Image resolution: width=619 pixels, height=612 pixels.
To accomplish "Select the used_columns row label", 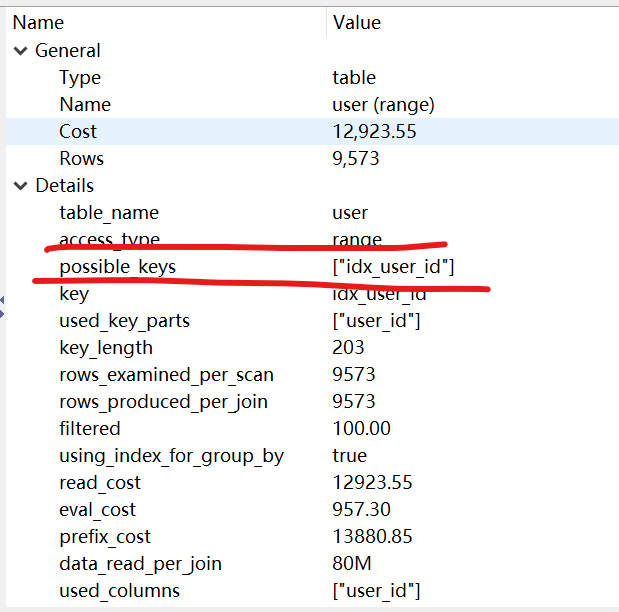I will click(120, 591).
